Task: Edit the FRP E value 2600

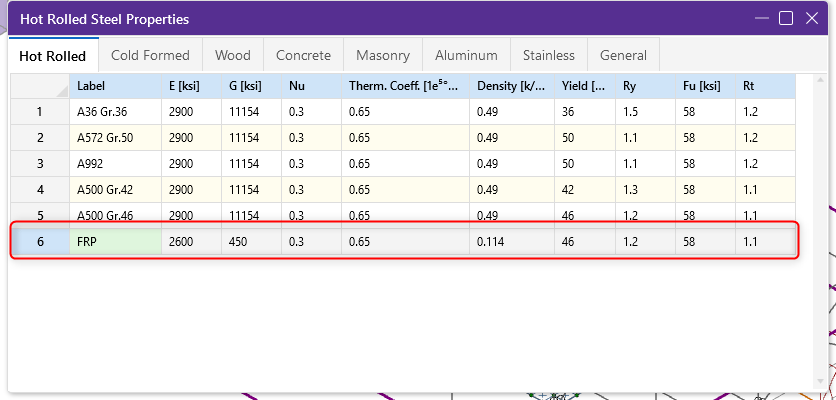Action: pyautogui.click(x=191, y=241)
